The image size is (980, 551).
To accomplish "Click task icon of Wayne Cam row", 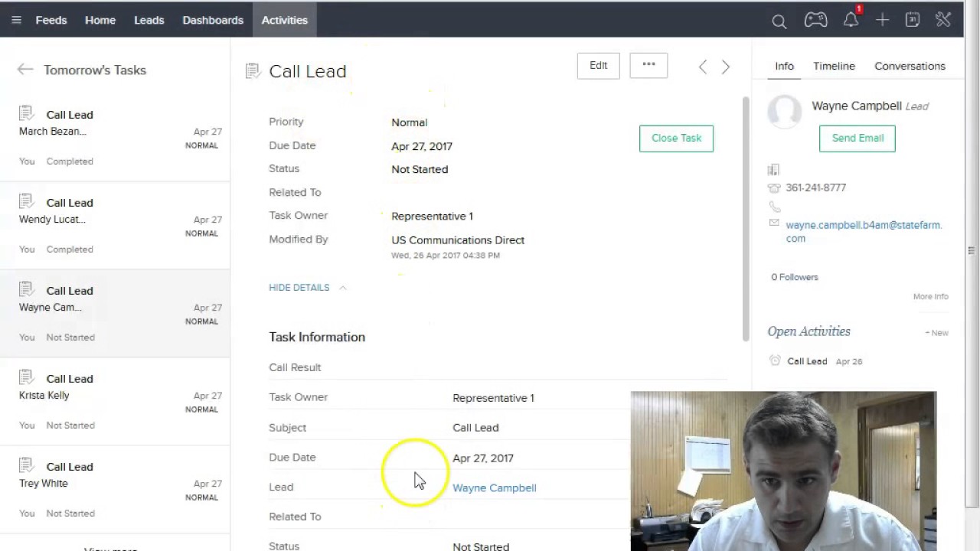I will coord(26,290).
